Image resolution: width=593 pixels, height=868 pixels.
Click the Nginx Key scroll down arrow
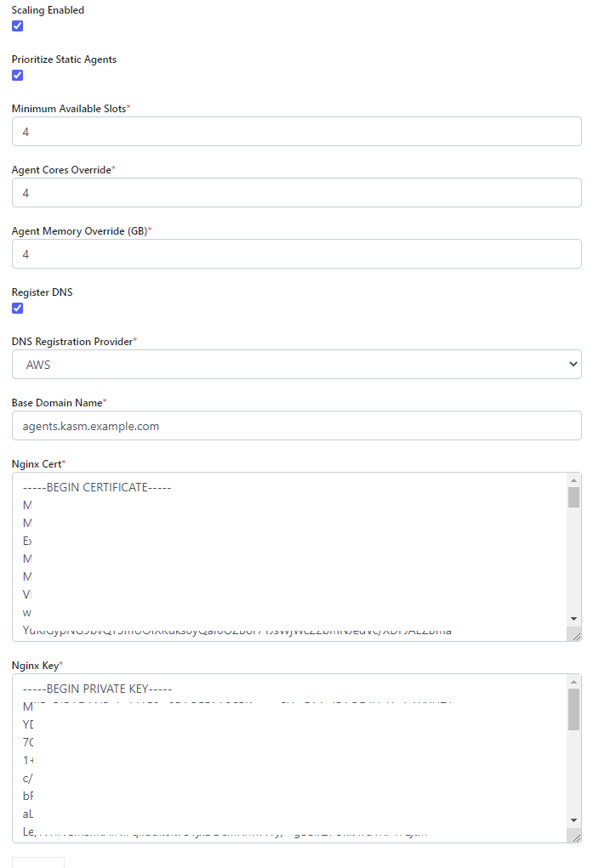[x=573, y=820]
